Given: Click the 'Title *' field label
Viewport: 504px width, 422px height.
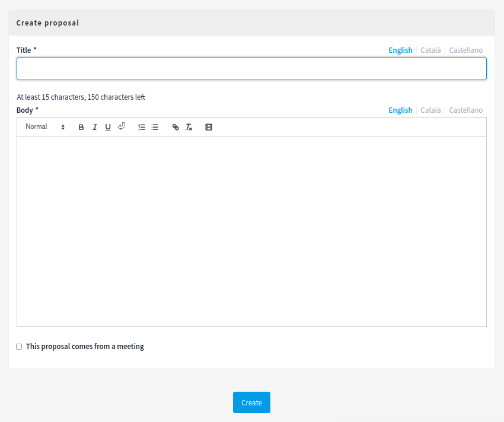Looking at the screenshot, I should (x=26, y=50).
